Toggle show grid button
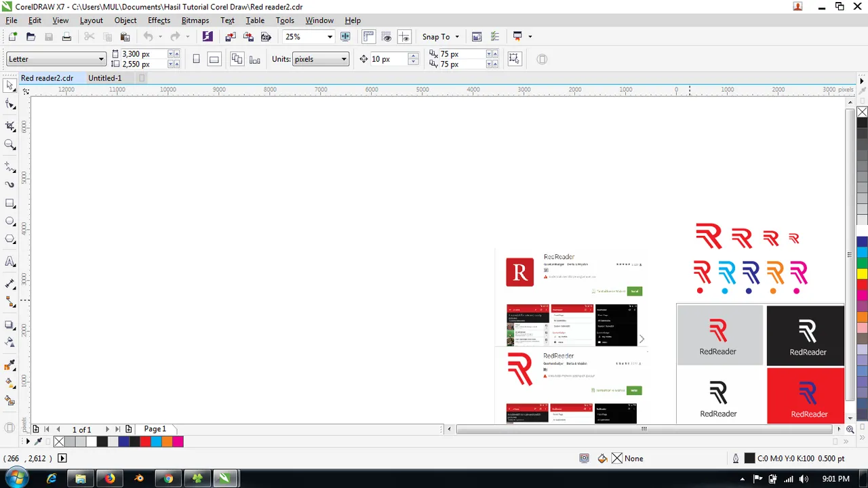Screen dimensions: 868x488 (x=387, y=37)
